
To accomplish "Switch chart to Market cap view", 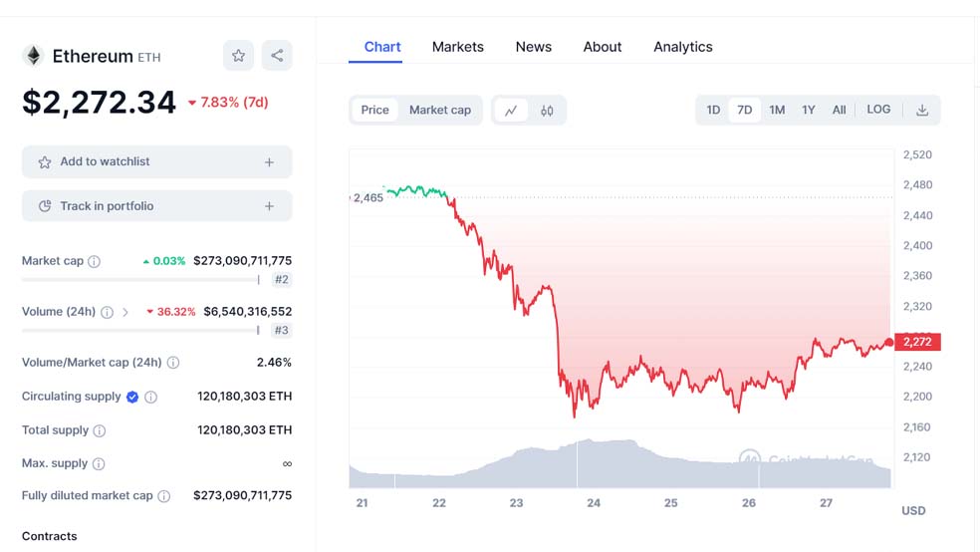I will (440, 110).
